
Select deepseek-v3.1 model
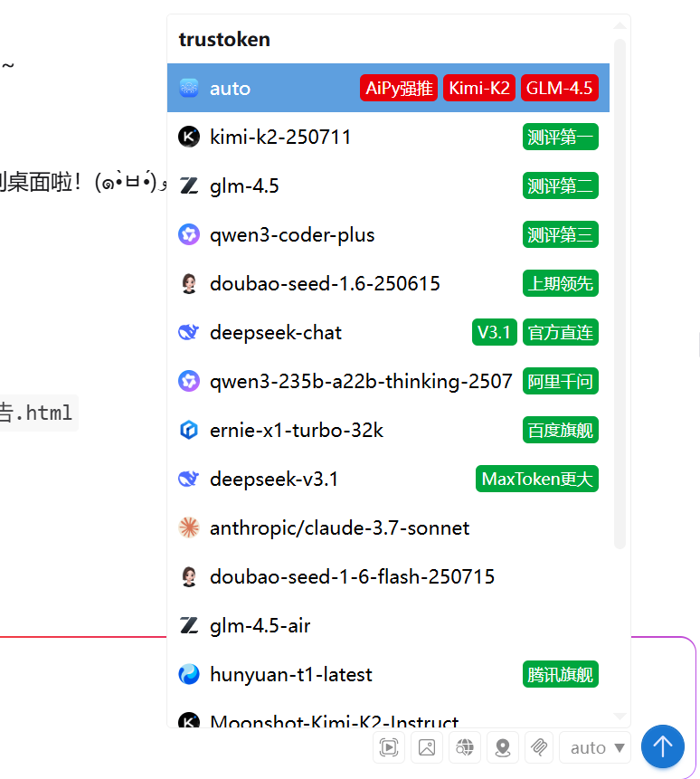pyautogui.click(x=388, y=479)
